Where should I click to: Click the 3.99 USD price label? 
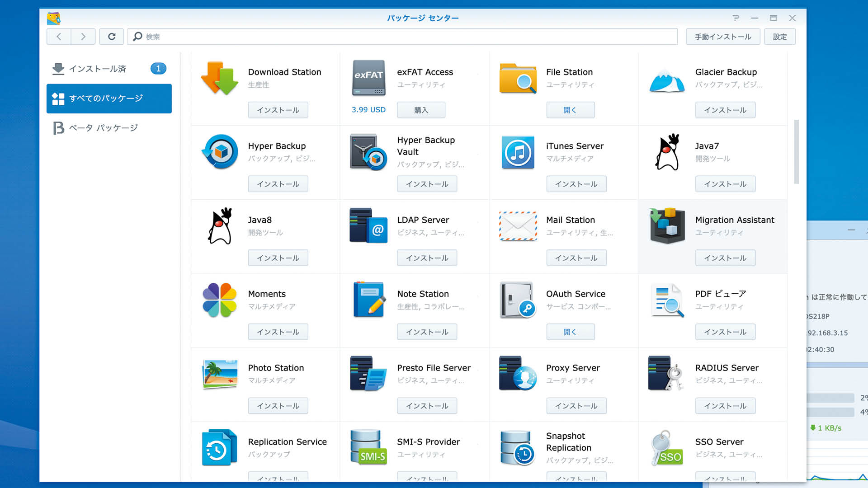(368, 110)
